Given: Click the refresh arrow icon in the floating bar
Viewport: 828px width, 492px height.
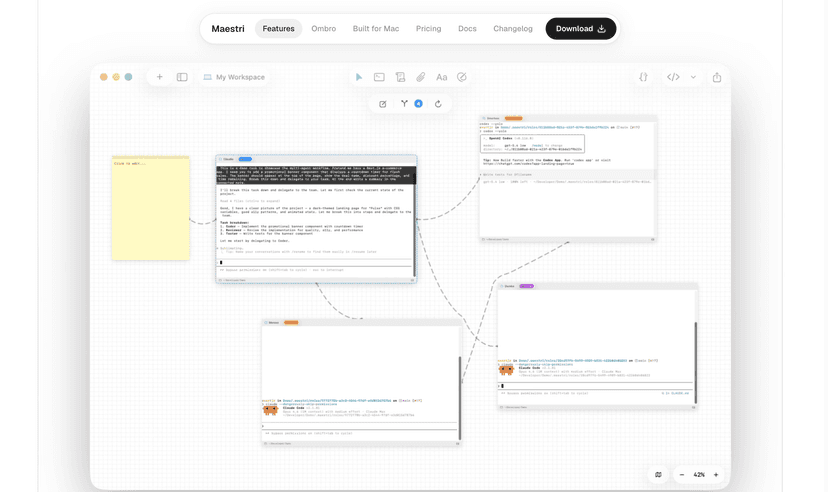Looking at the screenshot, I should click(x=438, y=104).
